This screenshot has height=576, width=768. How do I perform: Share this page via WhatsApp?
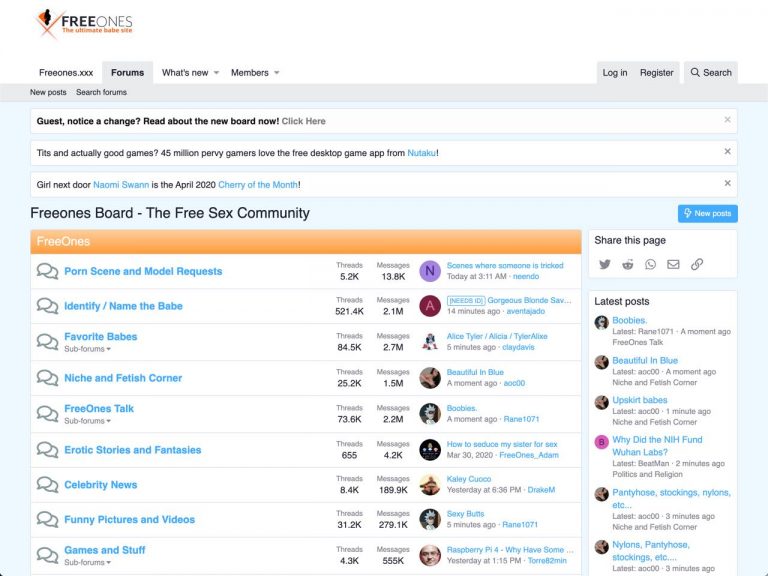650,264
